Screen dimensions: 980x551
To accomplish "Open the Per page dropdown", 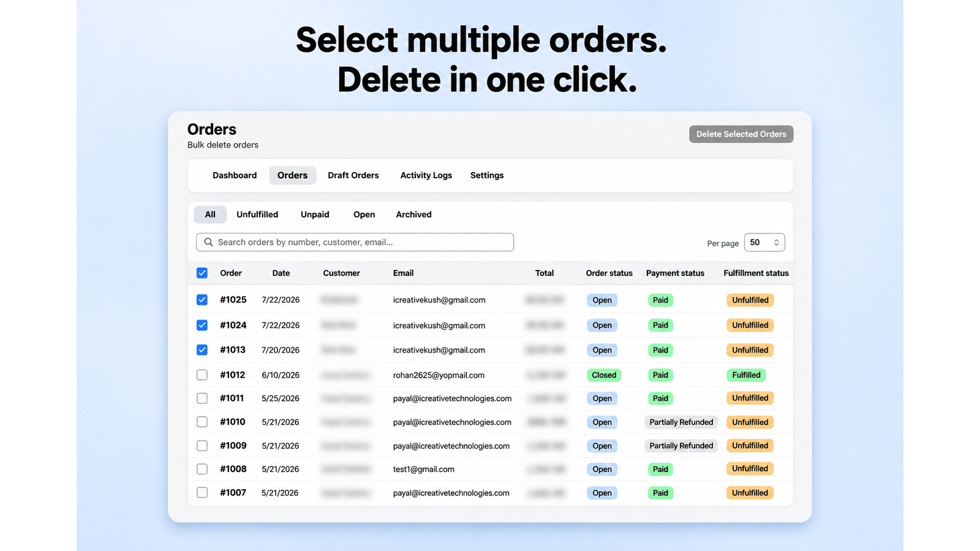I will (764, 242).
